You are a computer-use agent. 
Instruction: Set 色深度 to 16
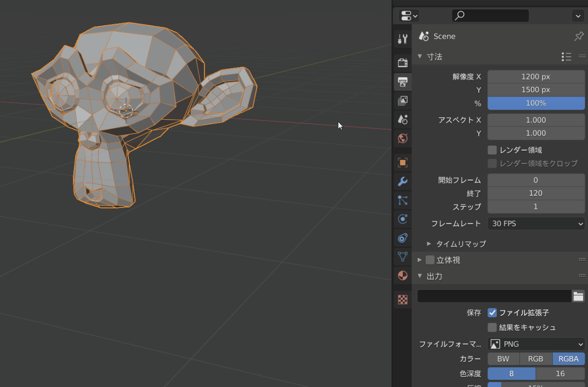[561, 374]
